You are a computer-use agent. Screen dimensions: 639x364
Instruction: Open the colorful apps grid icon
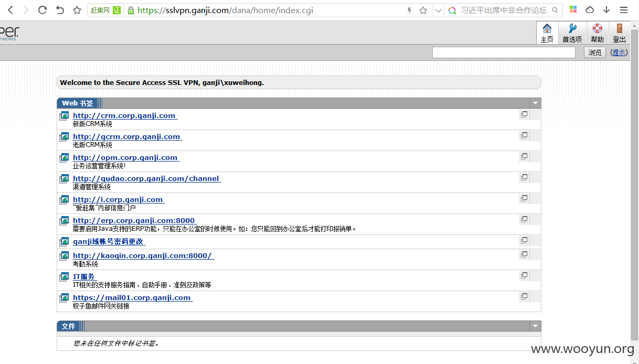573,10
